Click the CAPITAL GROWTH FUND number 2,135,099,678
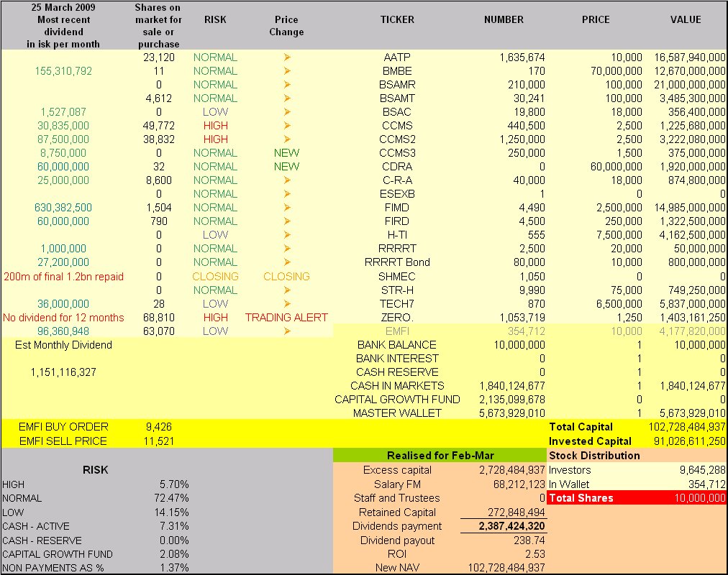 (x=511, y=399)
